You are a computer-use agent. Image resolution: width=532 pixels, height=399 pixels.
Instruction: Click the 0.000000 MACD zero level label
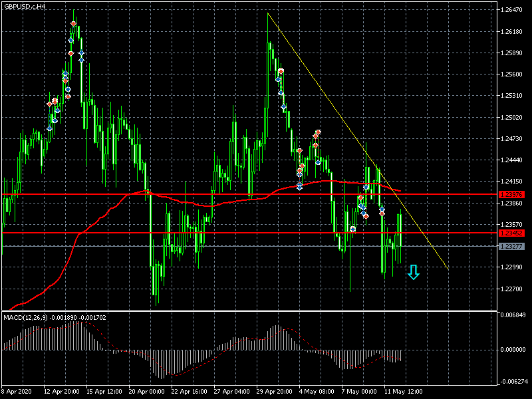512,349
